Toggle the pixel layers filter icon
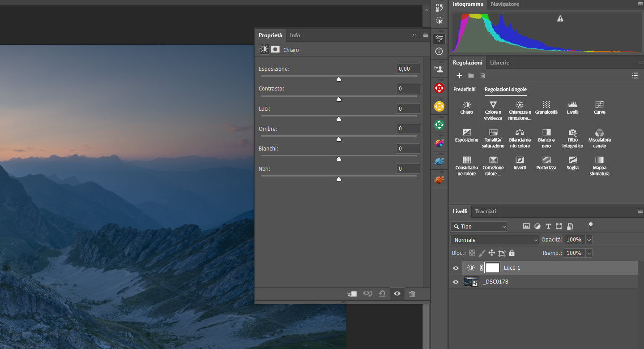 (526, 226)
